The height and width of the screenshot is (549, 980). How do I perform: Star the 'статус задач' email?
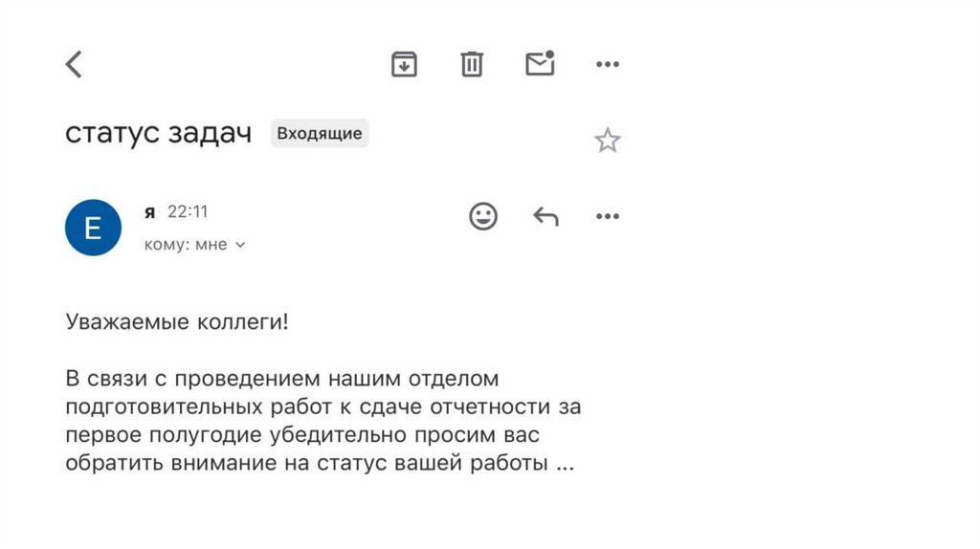coord(608,142)
